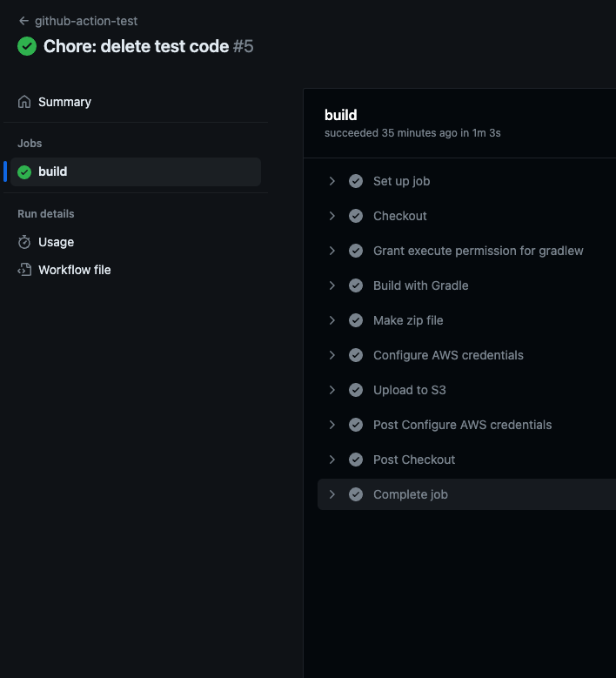Expand the Complete job step chevron
Image resolution: width=616 pixels, height=678 pixels.
coord(332,494)
